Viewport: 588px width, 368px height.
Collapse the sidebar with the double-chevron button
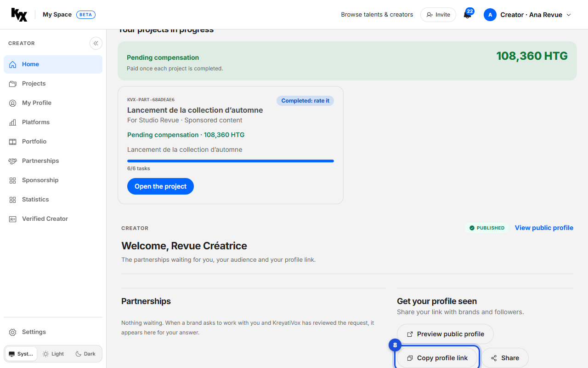96,43
